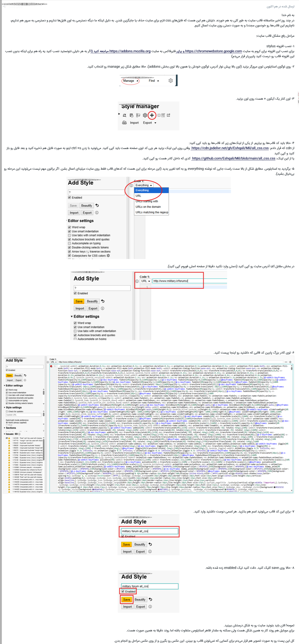Screen dimensions: 299x644
Task: Select the 'None (always applied)' radio option
Action: pos(7,423)
